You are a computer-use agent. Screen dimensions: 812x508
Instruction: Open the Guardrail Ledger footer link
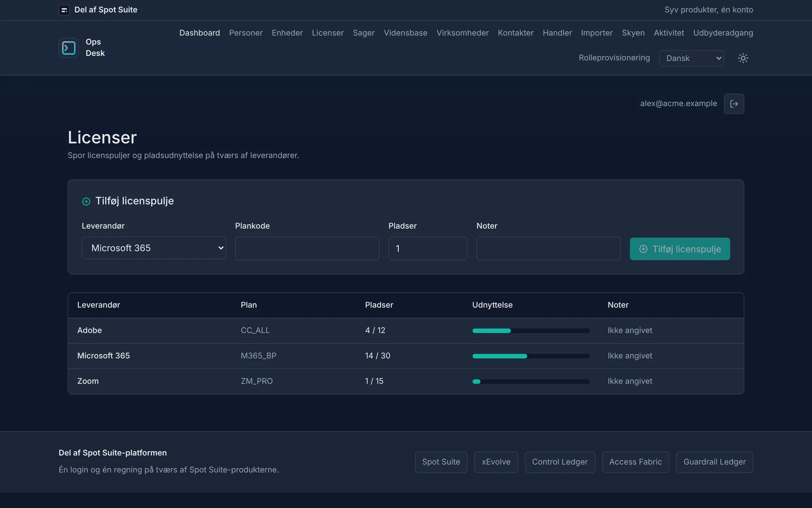[x=715, y=462]
